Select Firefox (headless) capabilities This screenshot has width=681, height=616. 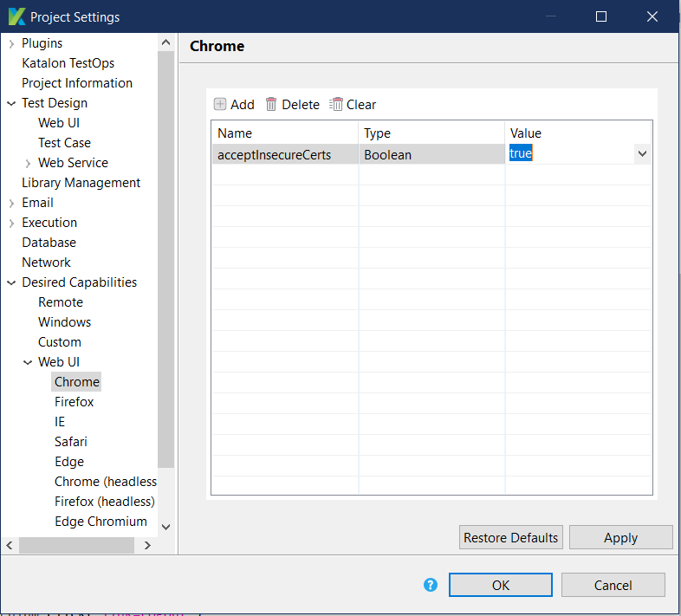pyautogui.click(x=105, y=502)
